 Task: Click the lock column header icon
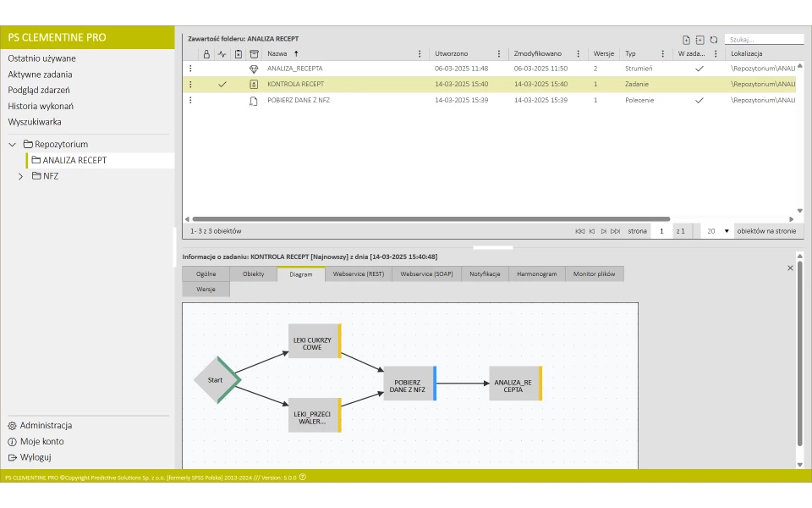click(206, 53)
